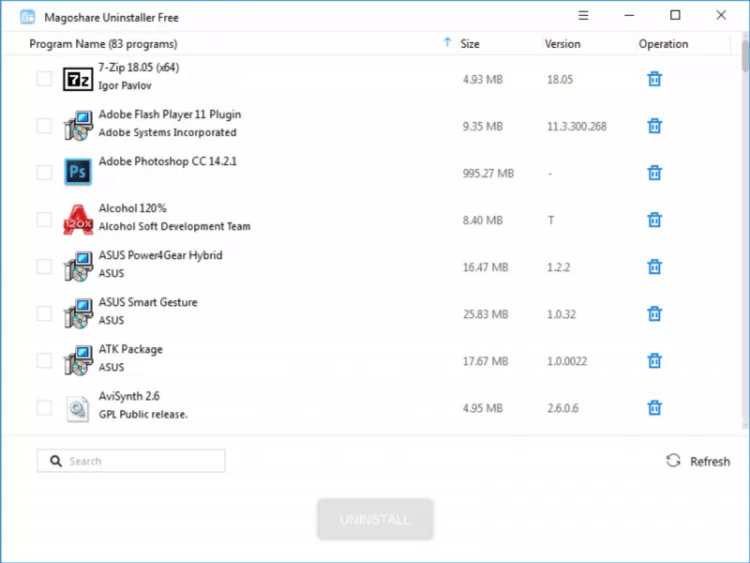Viewport: 750px width, 563px height.
Task: Click the trash icon for ATK Package
Action: [x=654, y=361]
